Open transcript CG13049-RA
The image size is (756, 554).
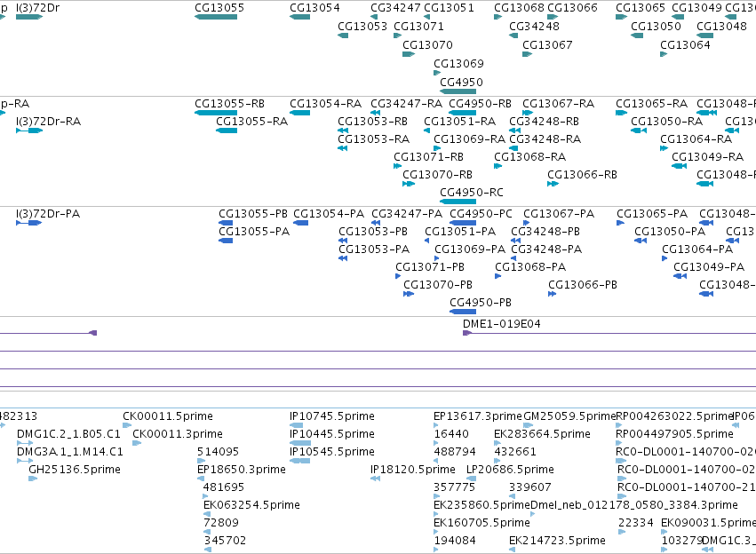pyautogui.click(x=680, y=166)
